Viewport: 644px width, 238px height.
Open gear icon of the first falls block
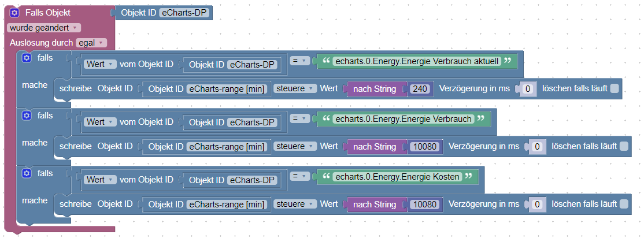[27, 58]
